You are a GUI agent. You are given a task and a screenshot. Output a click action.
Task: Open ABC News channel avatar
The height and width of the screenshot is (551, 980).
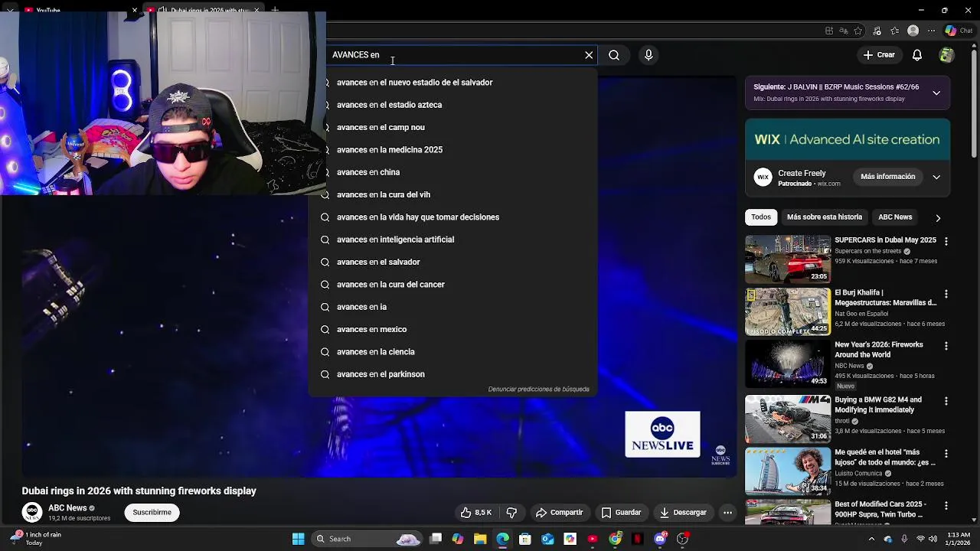click(32, 513)
